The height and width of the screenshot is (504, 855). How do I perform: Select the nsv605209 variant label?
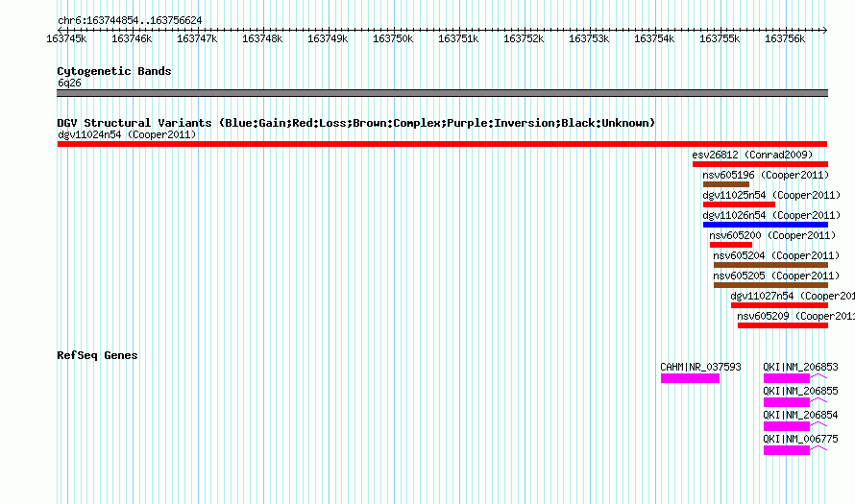click(x=795, y=316)
